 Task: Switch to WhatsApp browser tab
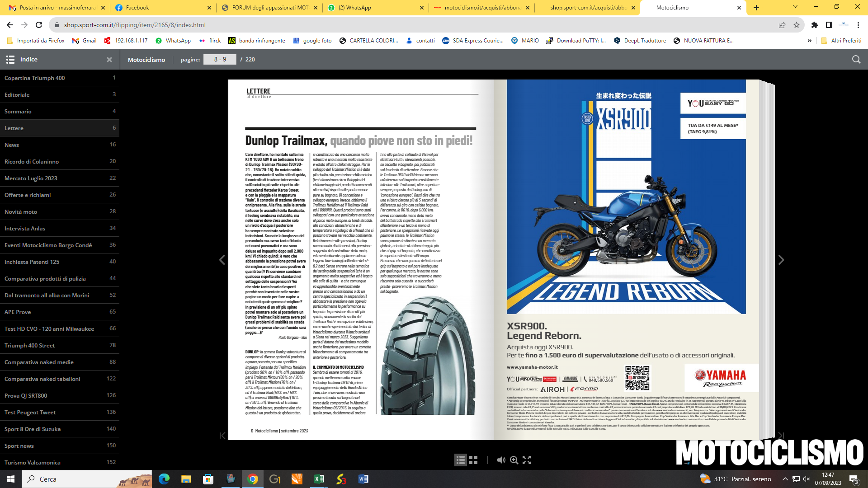click(x=375, y=8)
